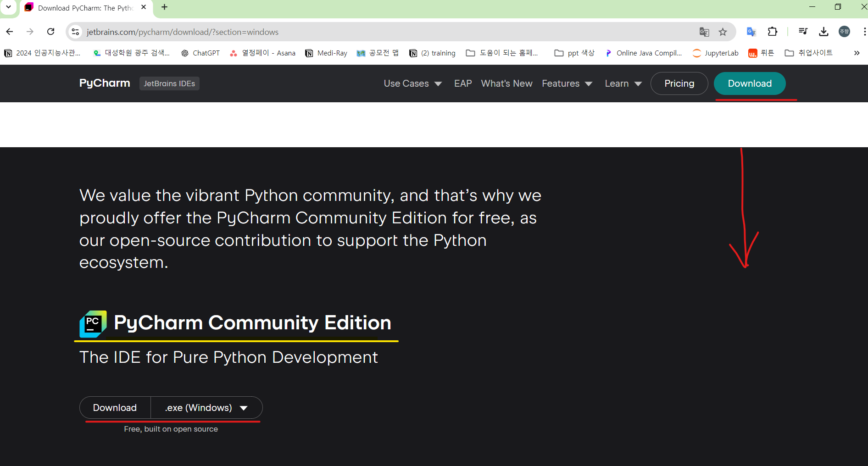The width and height of the screenshot is (868, 466).
Task: Open the JupyterLab bookmark
Action: (716, 53)
